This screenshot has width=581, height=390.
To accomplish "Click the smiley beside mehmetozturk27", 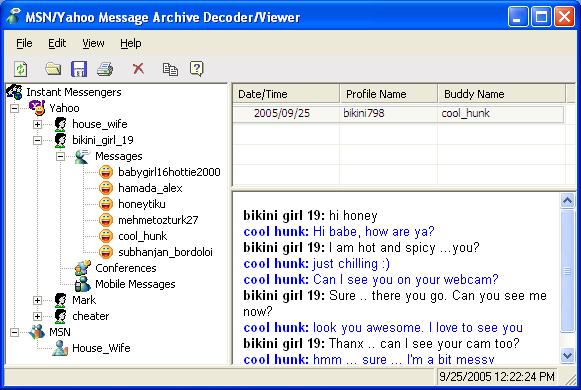I will pyautogui.click(x=106, y=220).
